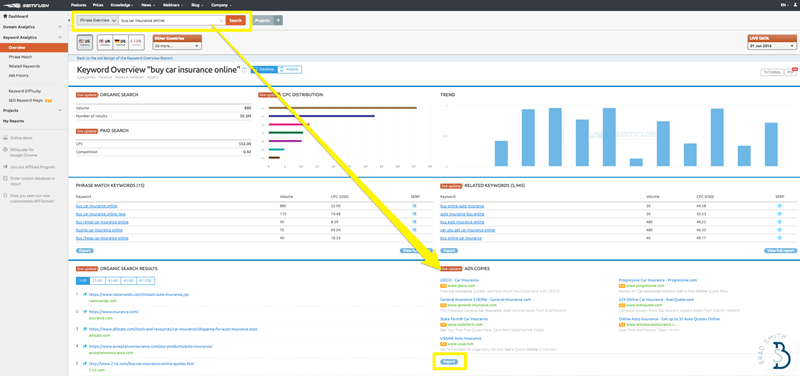Click the Order custom database icon
The image size is (800, 376).
pyautogui.click(x=5, y=179)
